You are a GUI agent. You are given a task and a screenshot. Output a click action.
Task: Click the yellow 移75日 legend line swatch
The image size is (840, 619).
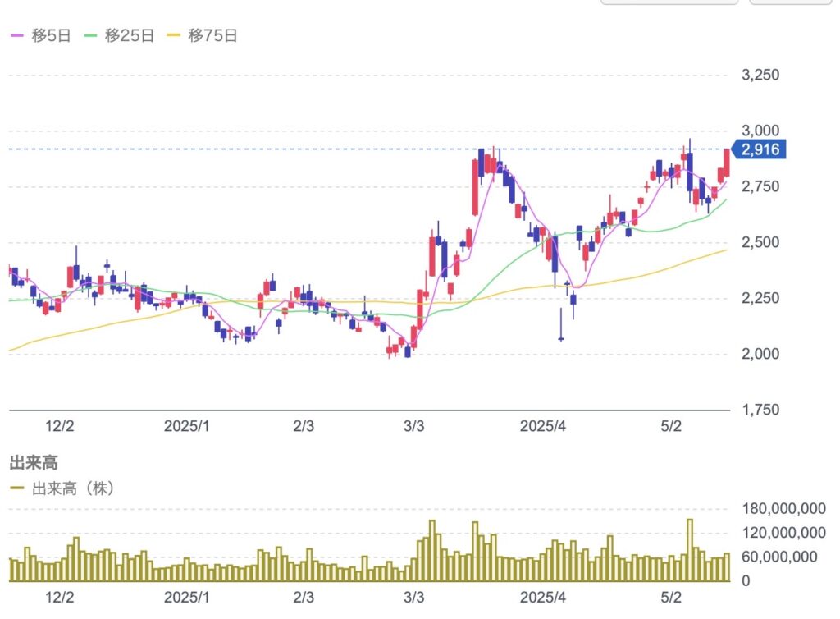click(174, 35)
